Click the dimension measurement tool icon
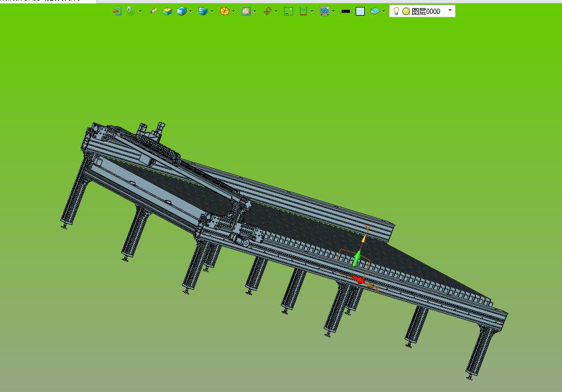 click(303, 12)
